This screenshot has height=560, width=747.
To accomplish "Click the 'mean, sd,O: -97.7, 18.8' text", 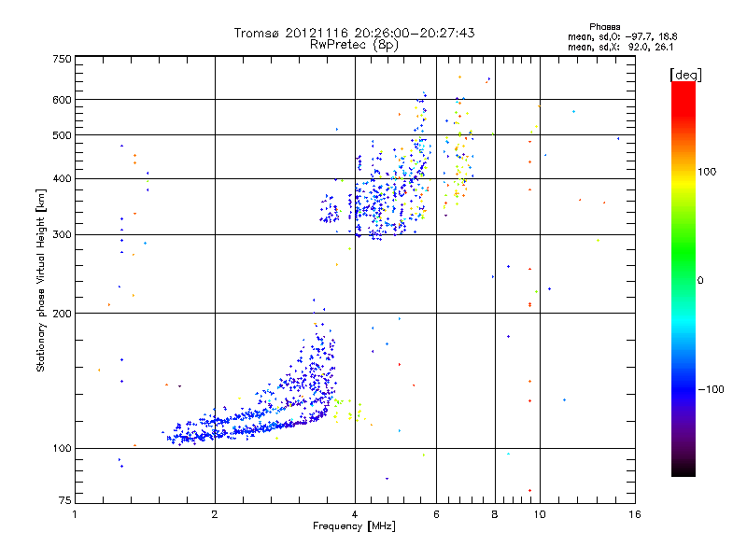I will [622, 36].
